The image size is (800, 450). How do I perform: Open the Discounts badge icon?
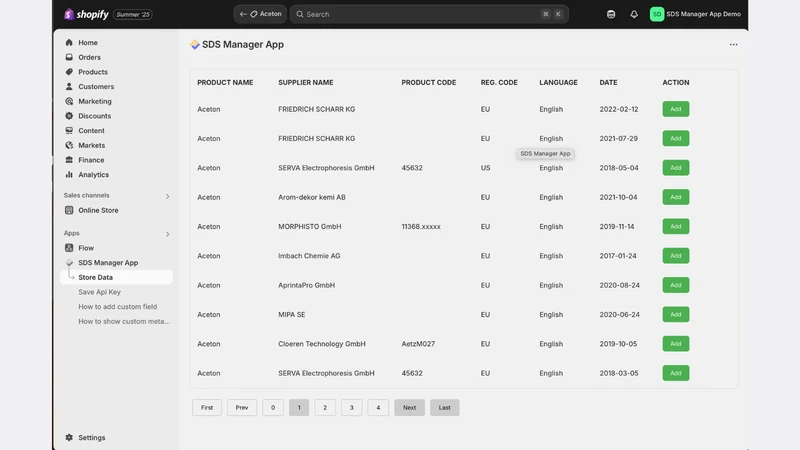click(69, 116)
